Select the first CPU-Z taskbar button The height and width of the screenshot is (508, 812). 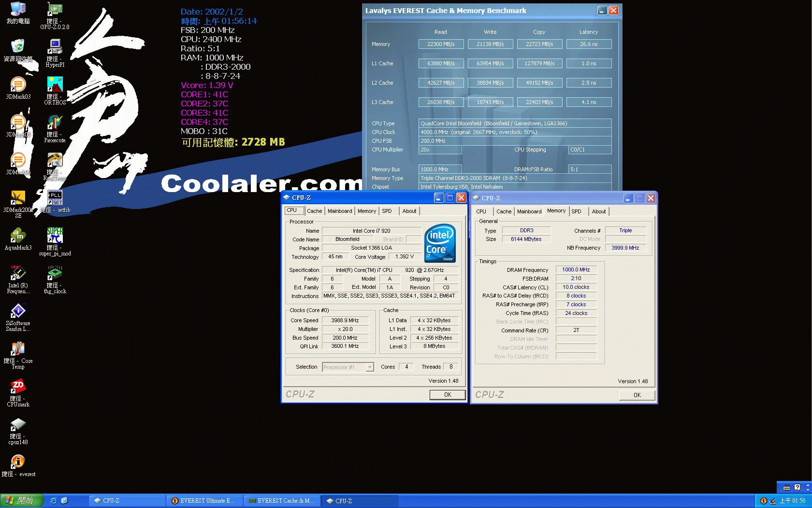(x=128, y=501)
